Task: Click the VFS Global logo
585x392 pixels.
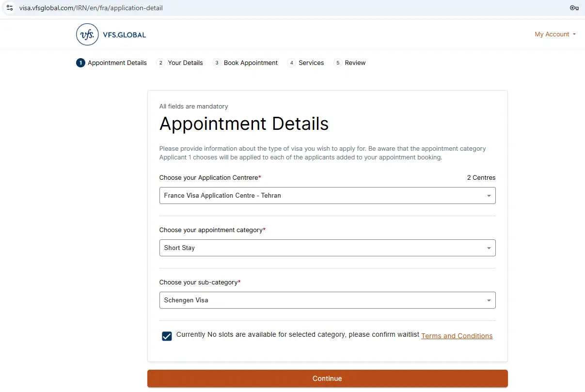Action: coord(111,34)
